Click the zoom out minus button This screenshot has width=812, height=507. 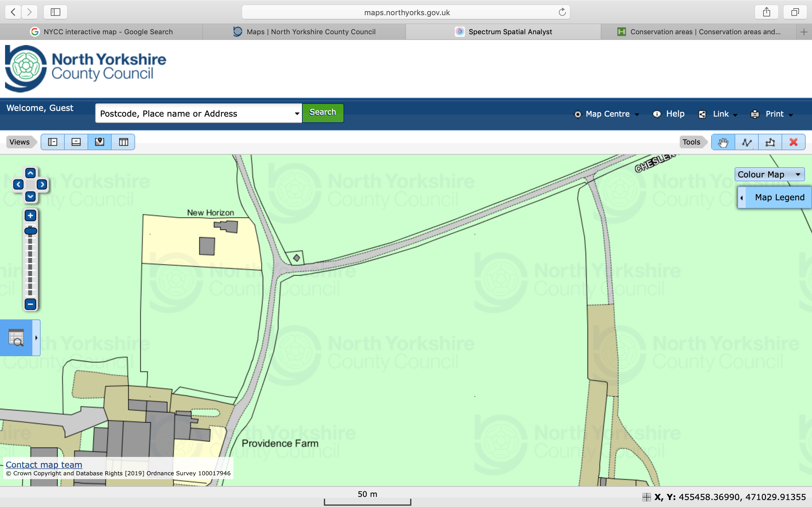[30, 304]
